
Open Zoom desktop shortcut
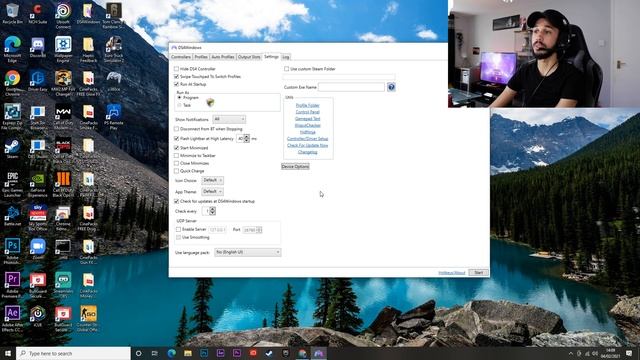click(38, 249)
